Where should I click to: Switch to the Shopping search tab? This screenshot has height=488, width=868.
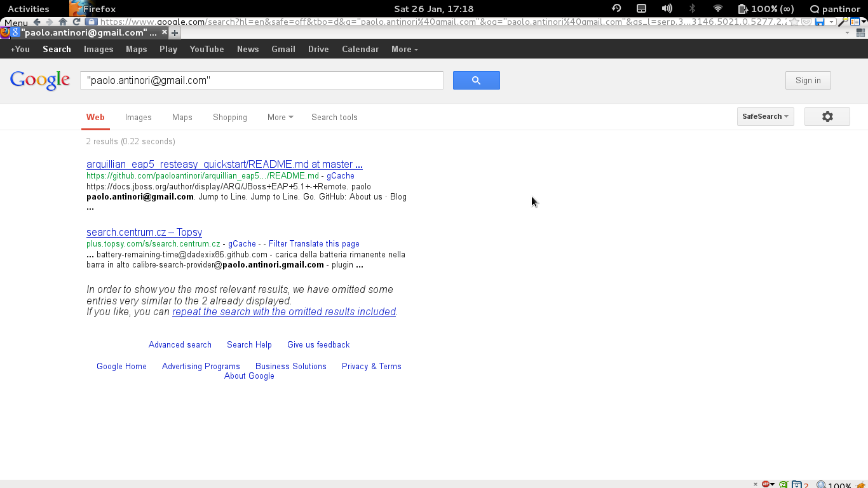coord(230,117)
